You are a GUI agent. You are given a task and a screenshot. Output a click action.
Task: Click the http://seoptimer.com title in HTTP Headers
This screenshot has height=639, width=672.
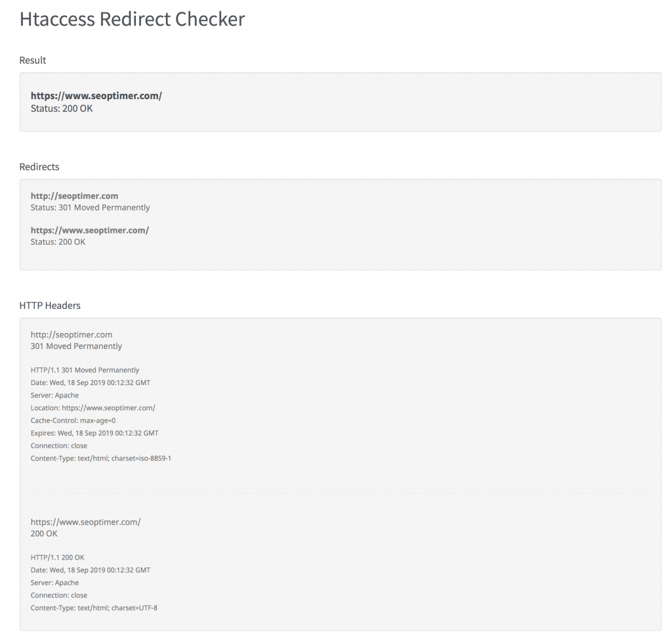tap(72, 335)
